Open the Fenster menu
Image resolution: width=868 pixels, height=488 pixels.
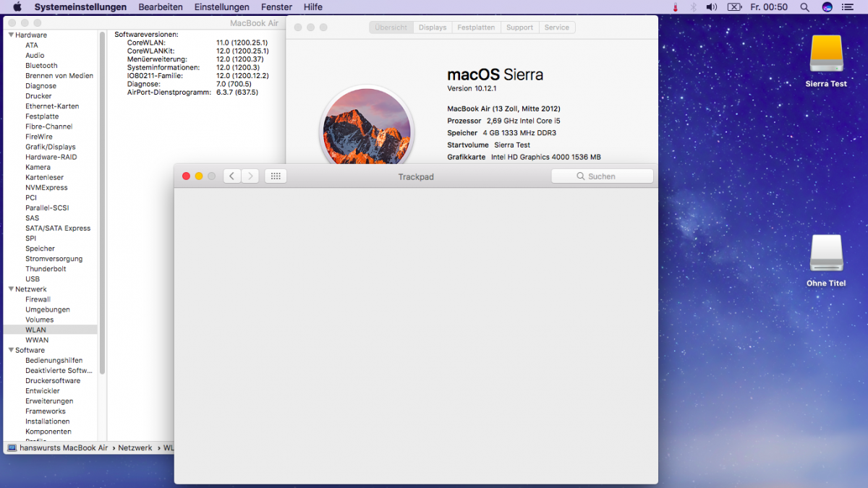click(276, 7)
